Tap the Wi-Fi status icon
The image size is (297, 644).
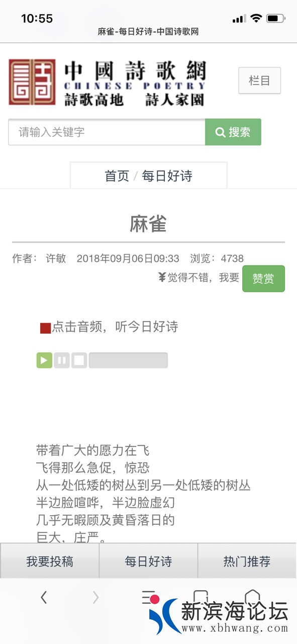256,19
